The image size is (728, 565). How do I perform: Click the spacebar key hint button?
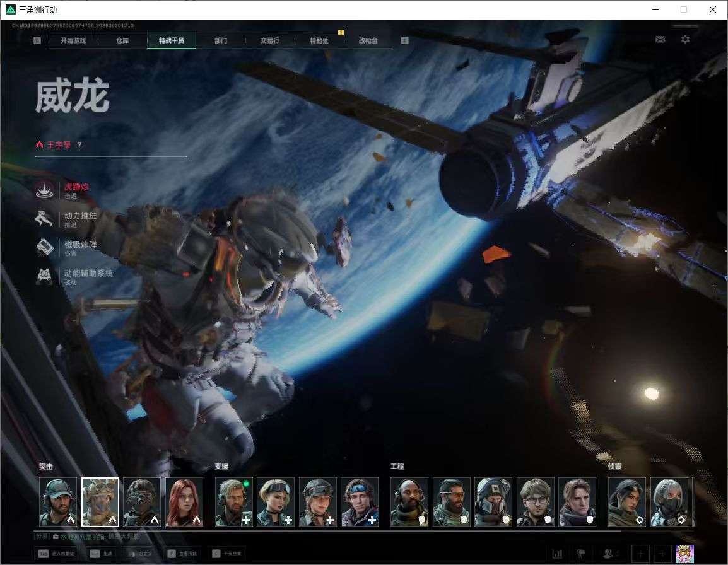pos(102,554)
